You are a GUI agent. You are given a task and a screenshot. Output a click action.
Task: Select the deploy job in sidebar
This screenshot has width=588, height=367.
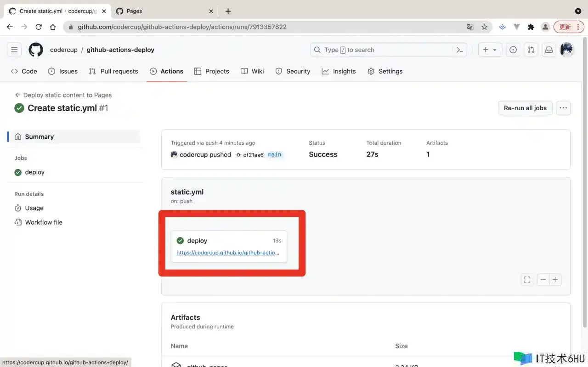(34, 172)
